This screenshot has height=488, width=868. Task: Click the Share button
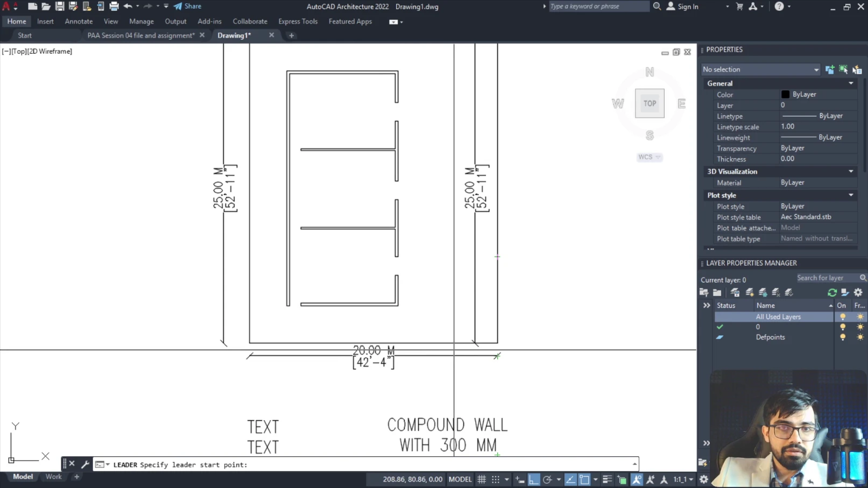coord(187,6)
